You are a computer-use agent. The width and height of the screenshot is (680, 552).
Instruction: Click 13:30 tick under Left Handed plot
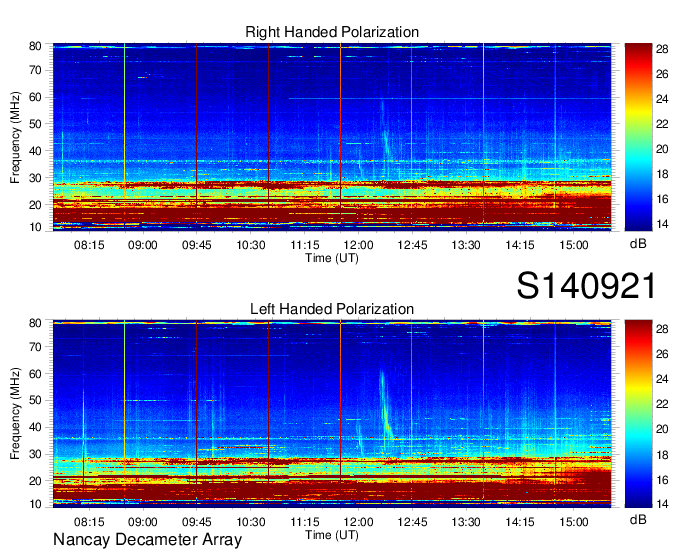click(x=466, y=522)
